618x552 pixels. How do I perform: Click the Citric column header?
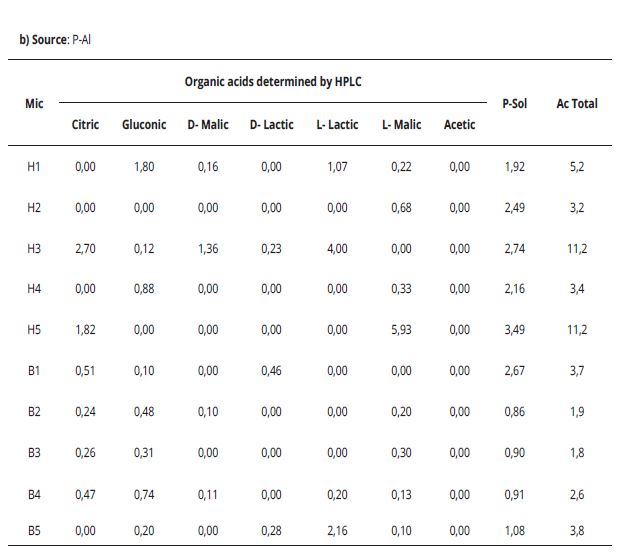pyautogui.click(x=85, y=125)
